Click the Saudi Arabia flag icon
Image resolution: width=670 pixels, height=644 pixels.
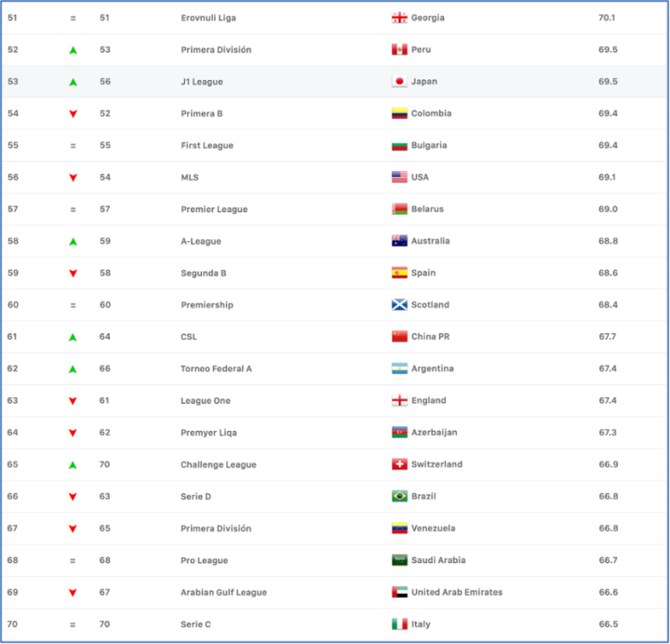pyautogui.click(x=399, y=560)
